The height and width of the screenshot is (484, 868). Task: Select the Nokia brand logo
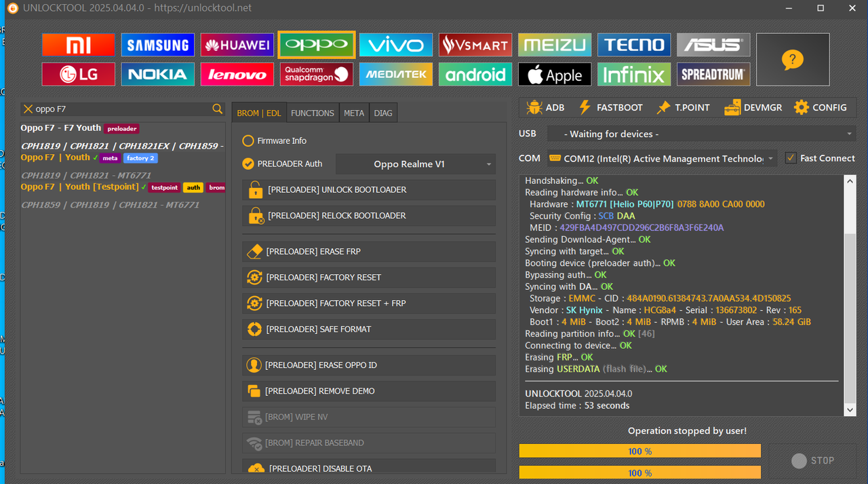tap(158, 74)
